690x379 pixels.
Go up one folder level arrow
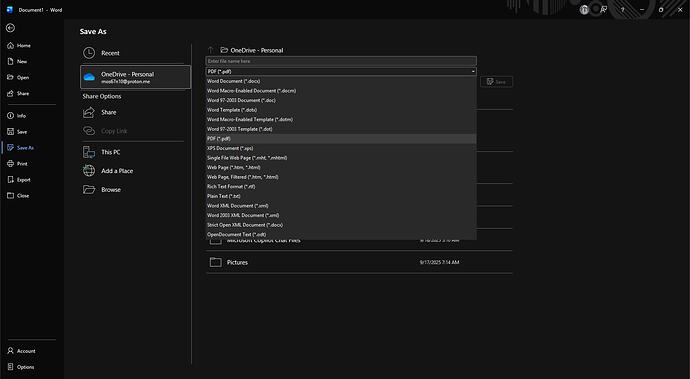point(211,50)
